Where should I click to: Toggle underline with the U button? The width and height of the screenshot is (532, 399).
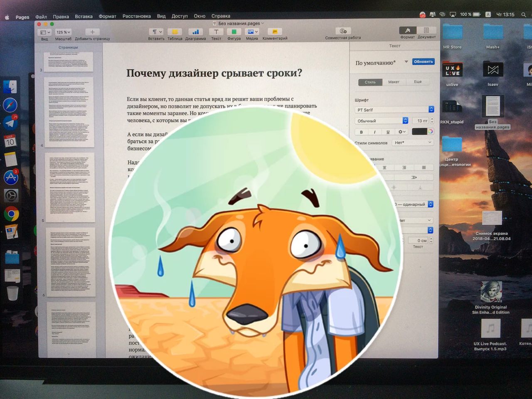pyautogui.click(x=388, y=132)
